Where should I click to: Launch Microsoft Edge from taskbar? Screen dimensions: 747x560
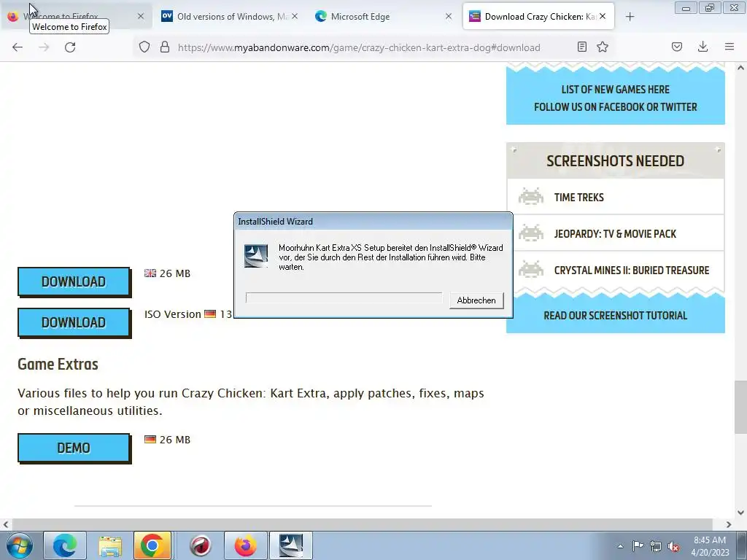tap(65, 545)
